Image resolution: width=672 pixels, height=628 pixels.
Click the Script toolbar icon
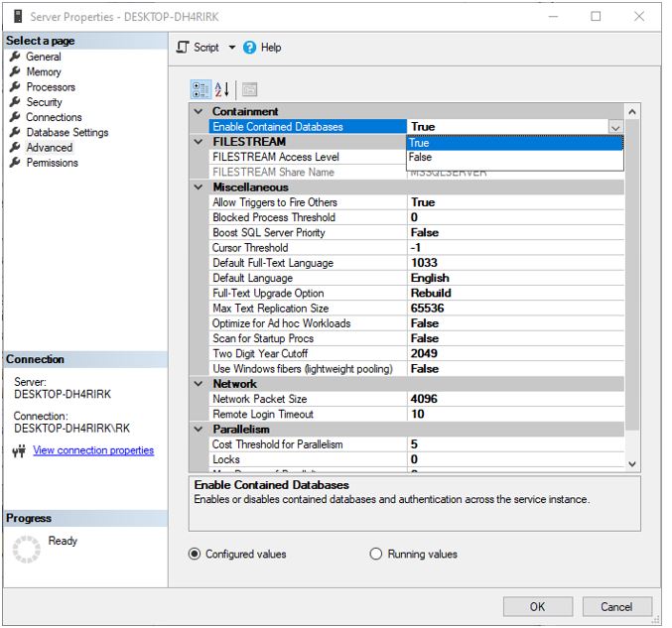[183, 47]
